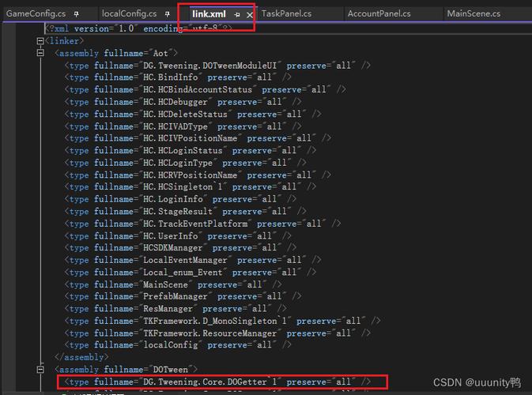
Task: Switch to the GameConfig.cs tab
Action: point(36,13)
